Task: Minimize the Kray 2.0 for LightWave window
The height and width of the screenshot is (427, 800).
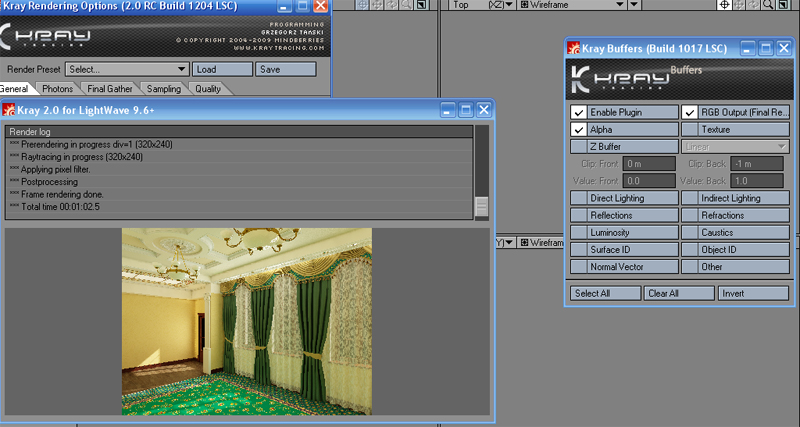Action: coord(449,109)
